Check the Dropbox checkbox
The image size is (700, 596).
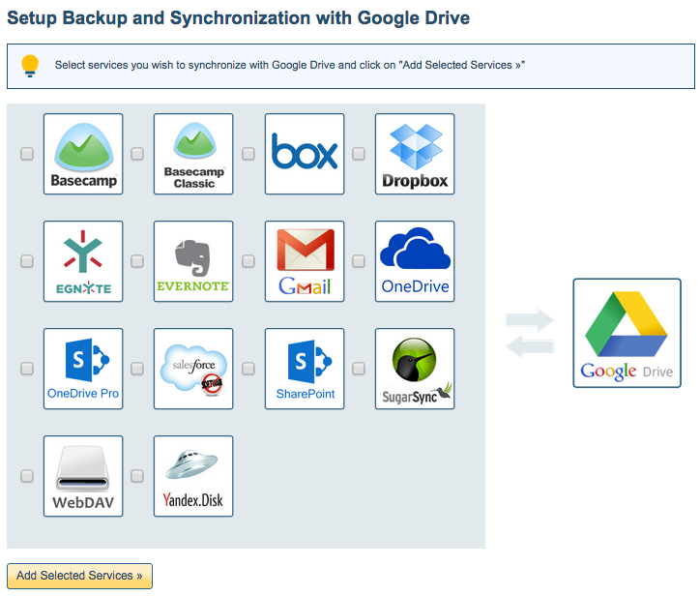click(x=359, y=154)
